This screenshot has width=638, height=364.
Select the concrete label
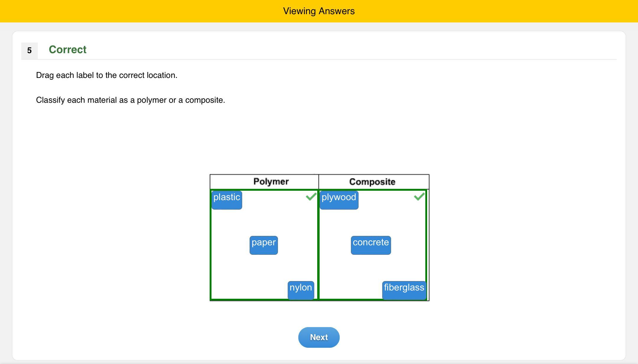[371, 245]
